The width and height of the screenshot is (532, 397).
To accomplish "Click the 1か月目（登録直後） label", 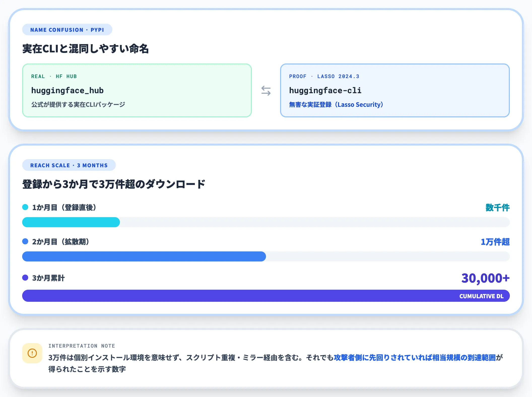I will [64, 207].
